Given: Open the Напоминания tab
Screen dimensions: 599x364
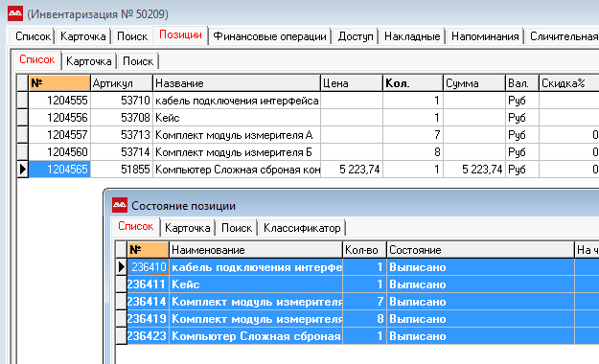Looking at the screenshot, I should coord(485,36).
